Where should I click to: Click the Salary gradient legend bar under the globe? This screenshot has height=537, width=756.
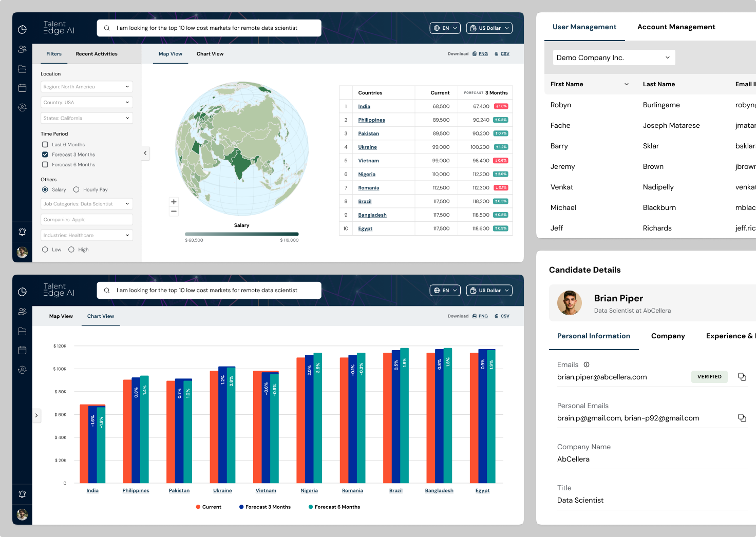coord(241,234)
